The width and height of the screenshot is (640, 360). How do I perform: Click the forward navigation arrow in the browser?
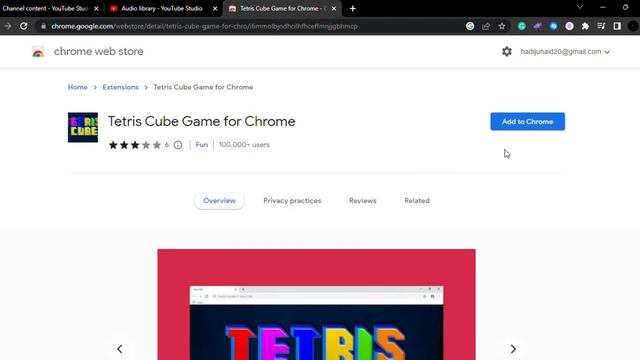pos(7,26)
